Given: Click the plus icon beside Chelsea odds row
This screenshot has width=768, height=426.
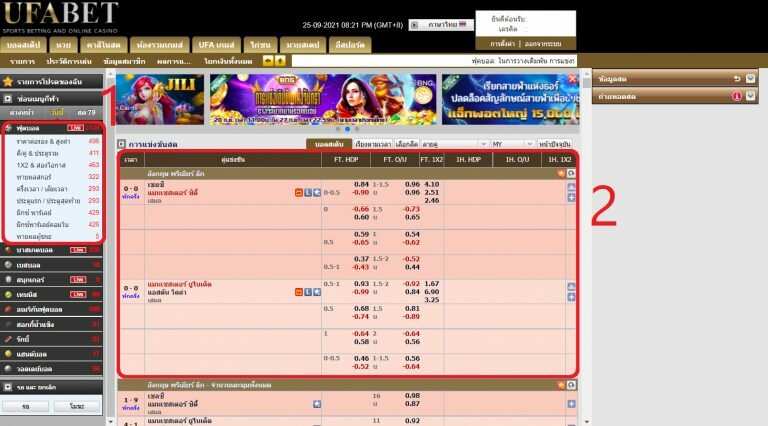Looking at the screenshot, I should pos(571,197).
